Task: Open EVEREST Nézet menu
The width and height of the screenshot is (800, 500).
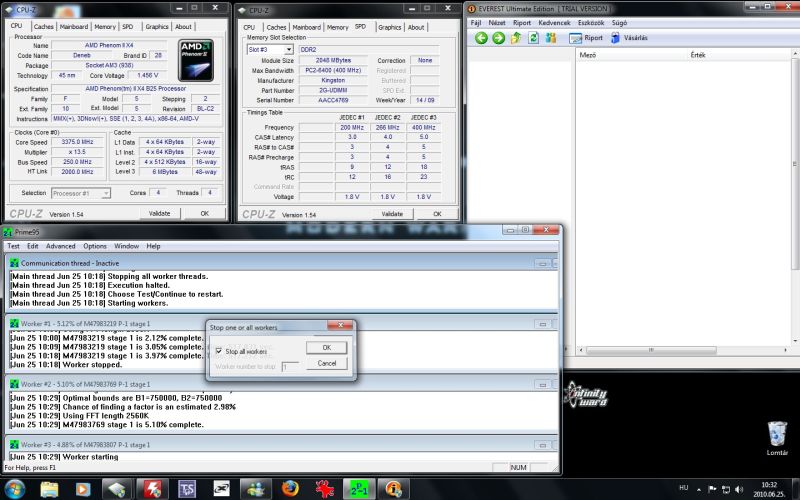Action: (x=497, y=23)
